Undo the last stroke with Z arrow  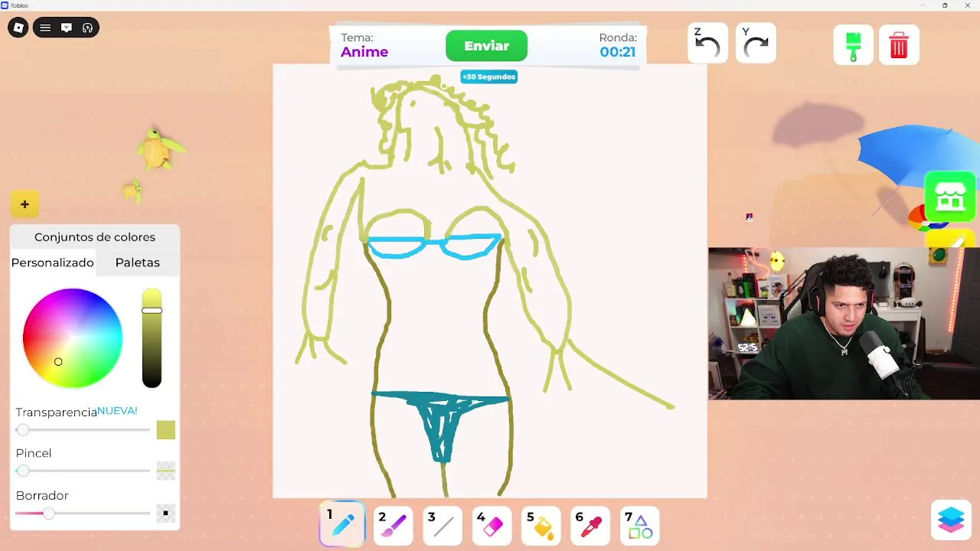[x=707, y=44]
